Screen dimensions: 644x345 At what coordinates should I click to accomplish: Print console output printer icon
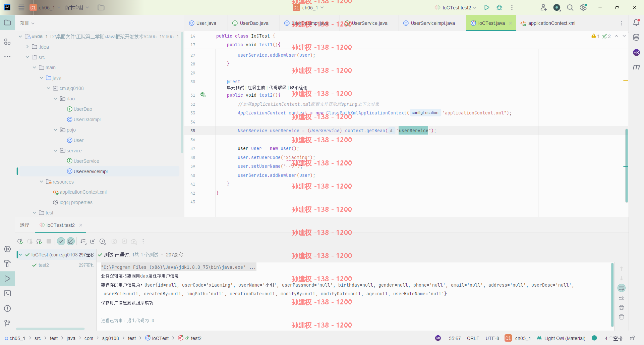(621, 307)
